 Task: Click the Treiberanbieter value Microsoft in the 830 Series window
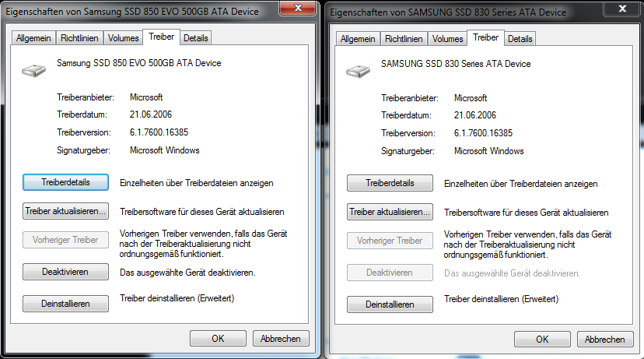(471, 98)
